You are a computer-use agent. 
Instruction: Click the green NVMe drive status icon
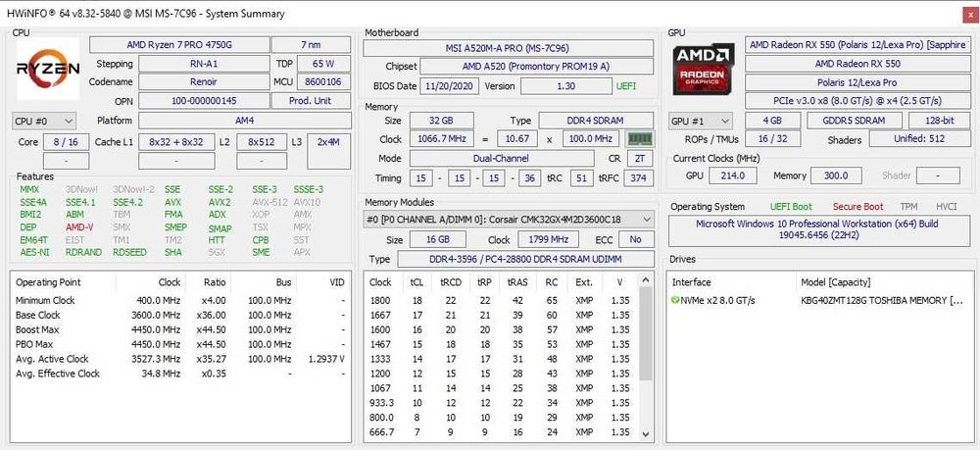[x=675, y=301]
